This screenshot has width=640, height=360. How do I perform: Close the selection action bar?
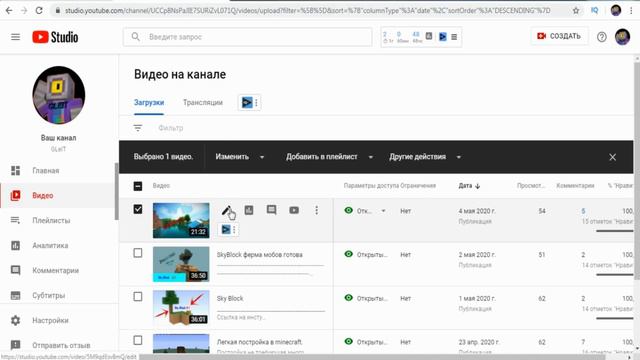612,157
